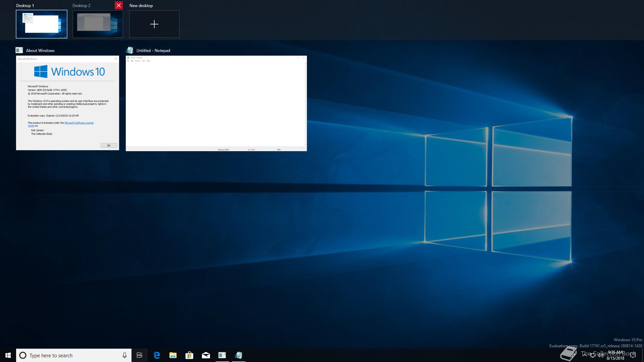The width and height of the screenshot is (644, 362).
Task: Close Desktop 2 with the red X
Action: tap(119, 5)
